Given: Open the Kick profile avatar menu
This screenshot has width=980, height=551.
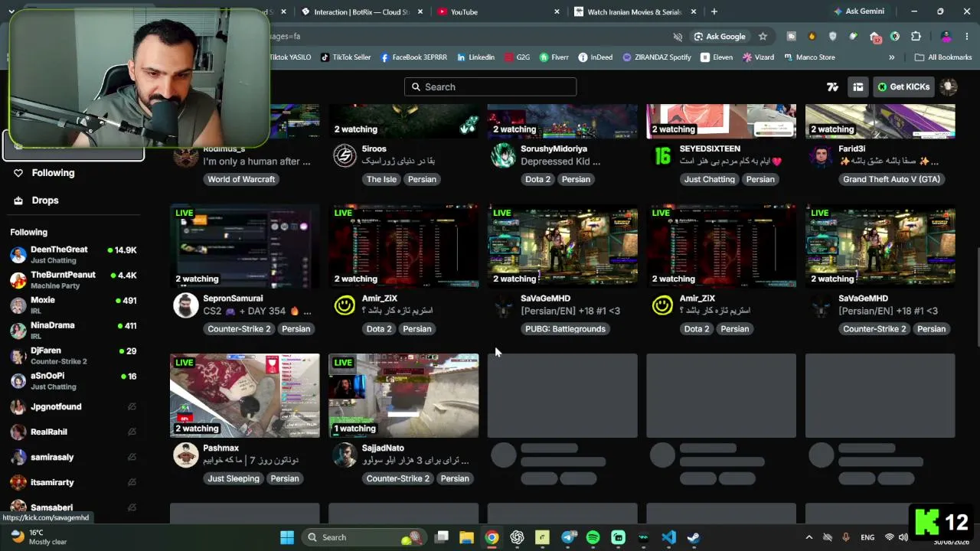Looking at the screenshot, I should [x=949, y=87].
